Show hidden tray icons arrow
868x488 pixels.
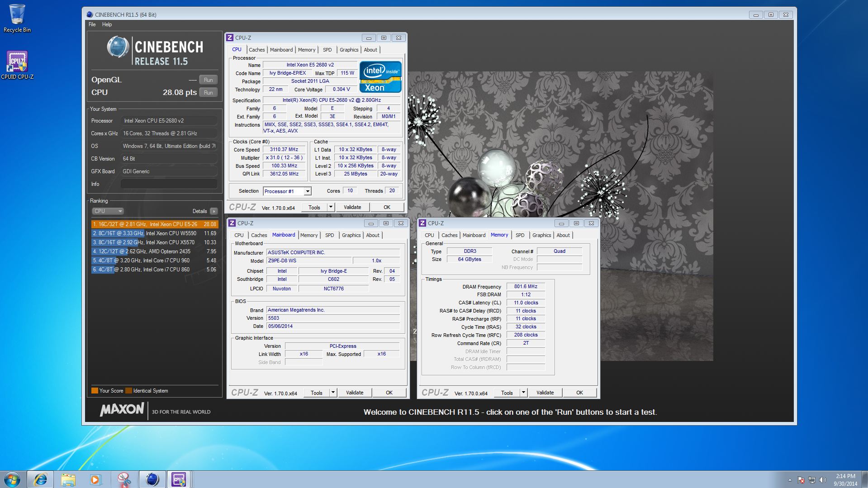pos(790,480)
